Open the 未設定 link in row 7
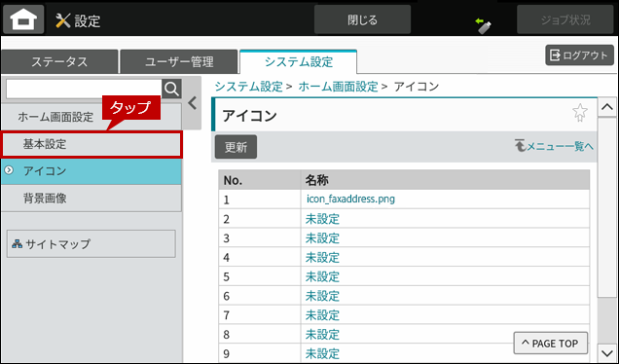Viewport: 619px width, 364px height. click(x=322, y=315)
